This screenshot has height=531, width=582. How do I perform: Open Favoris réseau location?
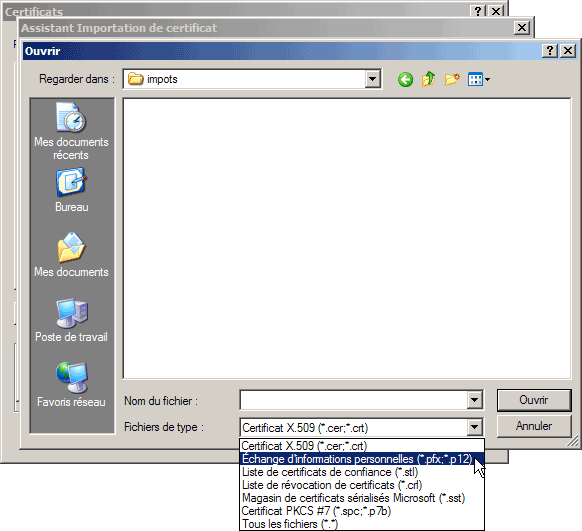71,385
